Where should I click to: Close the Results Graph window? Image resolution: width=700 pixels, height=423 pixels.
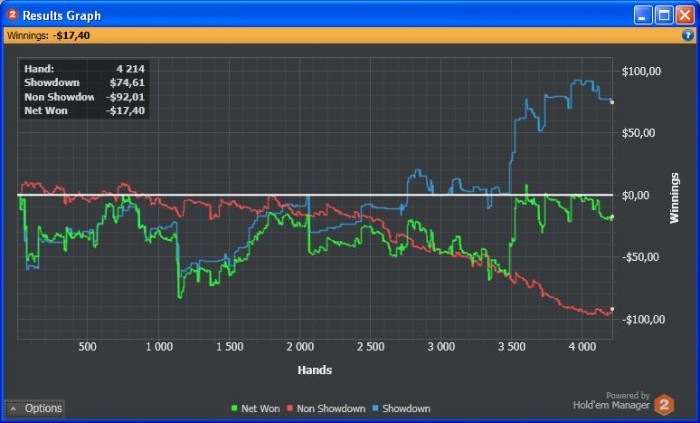tap(685, 15)
